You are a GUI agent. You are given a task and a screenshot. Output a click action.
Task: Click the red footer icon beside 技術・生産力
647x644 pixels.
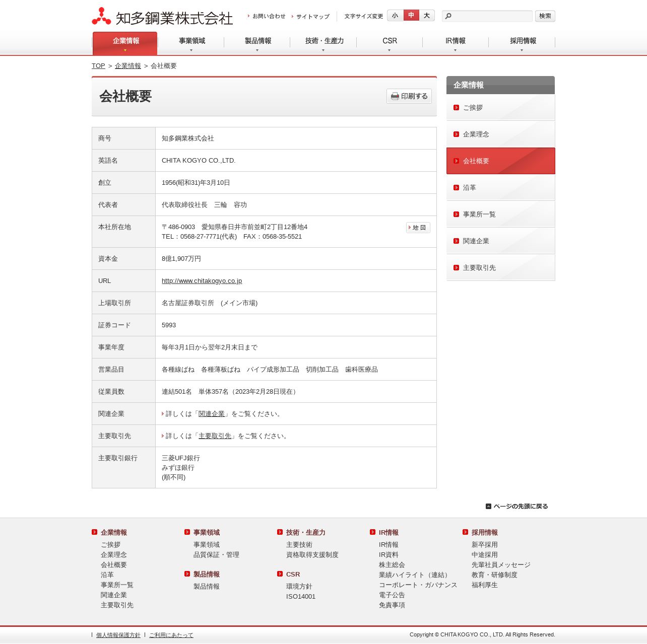(x=280, y=532)
